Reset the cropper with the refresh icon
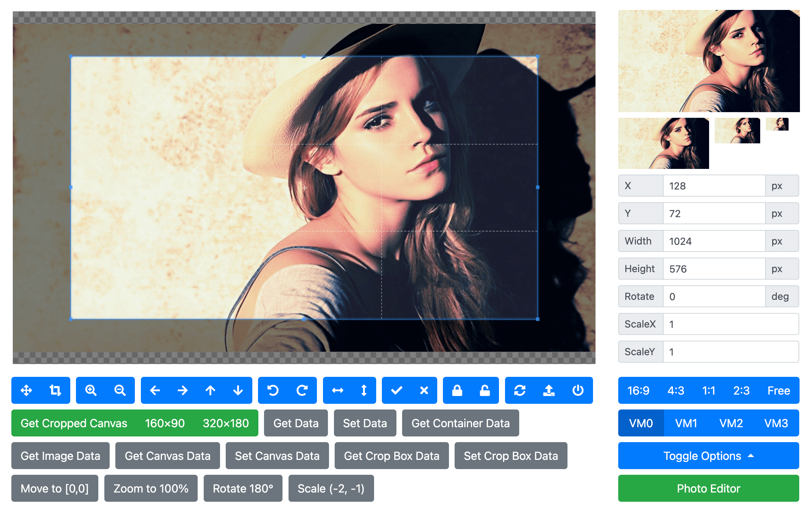812x506 pixels. [520, 390]
